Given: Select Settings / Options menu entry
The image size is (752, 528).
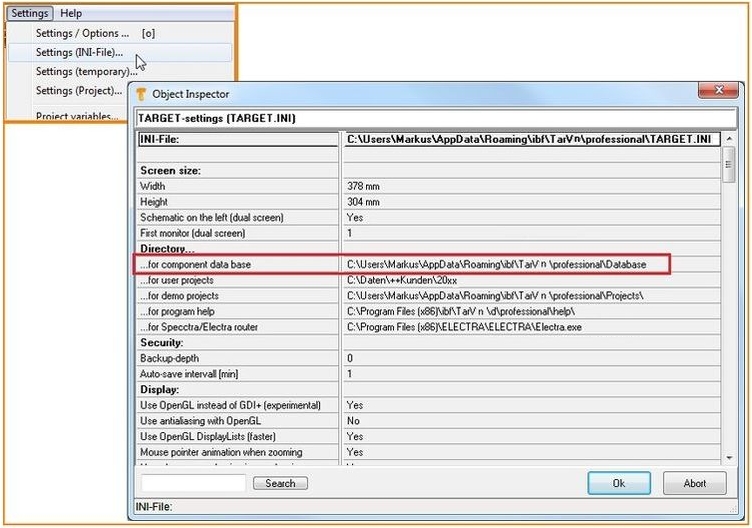Looking at the screenshot, I should pos(82,33).
